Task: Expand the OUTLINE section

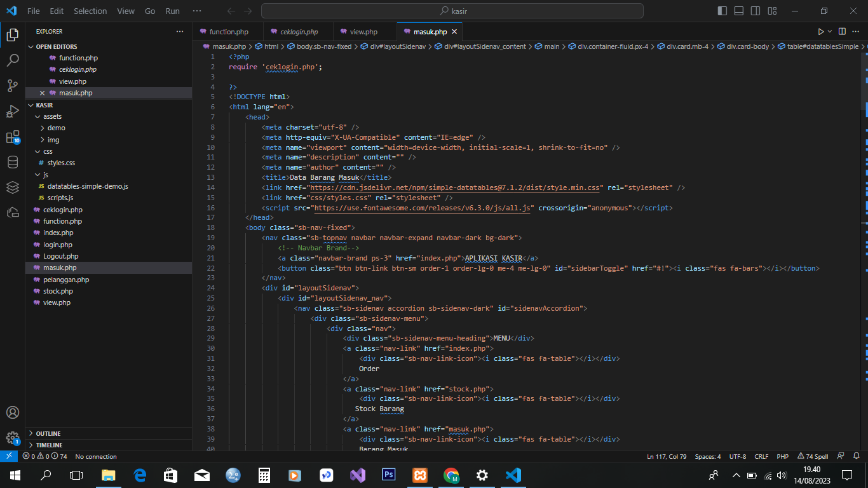Action: coord(48,433)
